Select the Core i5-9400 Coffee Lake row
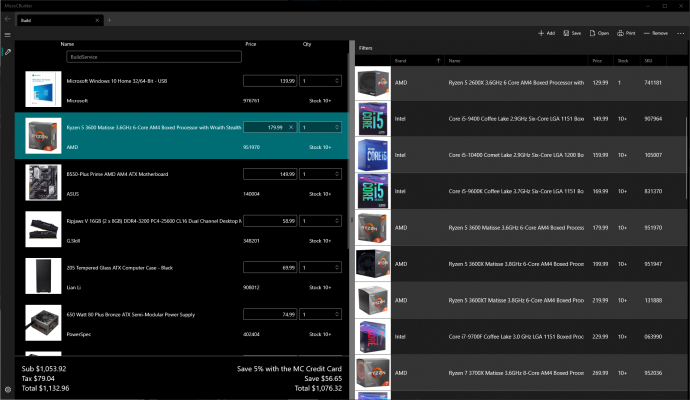Image resolution: width=690 pixels, height=400 pixels. [521, 119]
